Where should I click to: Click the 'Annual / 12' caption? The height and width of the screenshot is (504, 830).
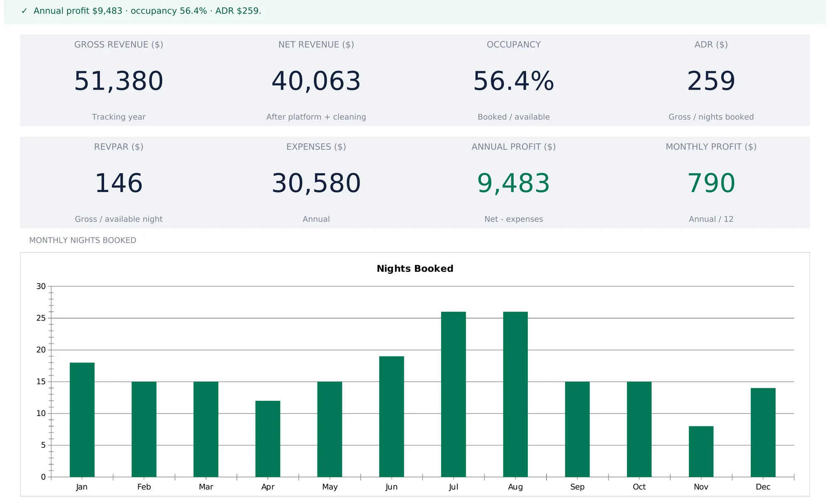click(711, 219)
